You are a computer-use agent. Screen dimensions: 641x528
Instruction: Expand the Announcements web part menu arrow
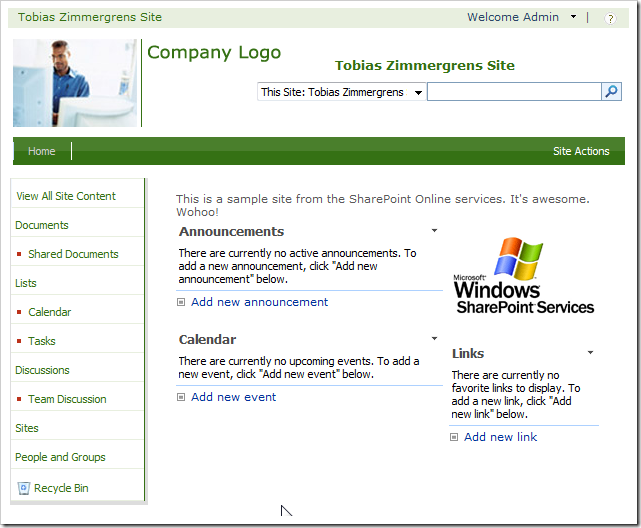(x=434, y=230)
